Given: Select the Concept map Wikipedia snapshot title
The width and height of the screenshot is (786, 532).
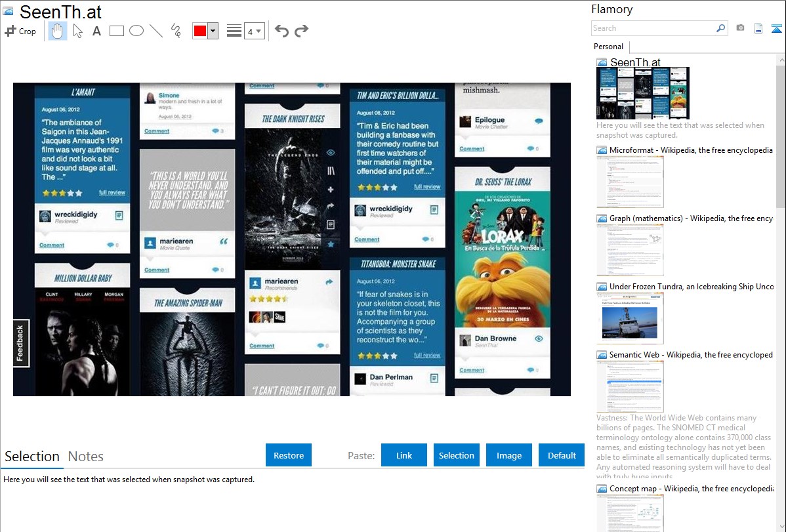Looking at the screenshot, I should coord(692,489).
